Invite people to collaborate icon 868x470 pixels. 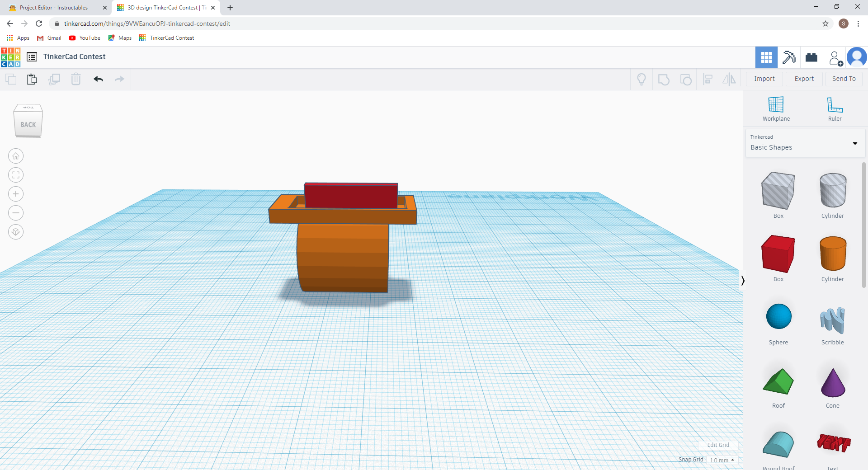click(835, 58)
